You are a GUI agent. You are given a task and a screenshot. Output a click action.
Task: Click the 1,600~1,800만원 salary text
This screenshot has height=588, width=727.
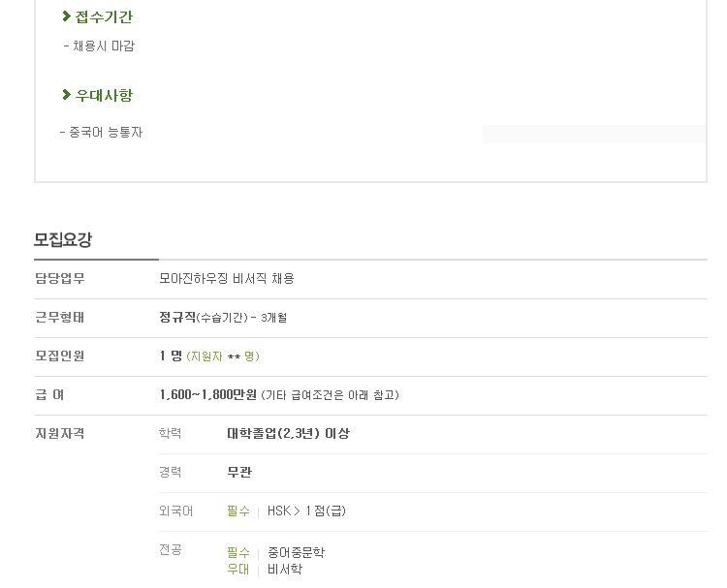(207, 395)
